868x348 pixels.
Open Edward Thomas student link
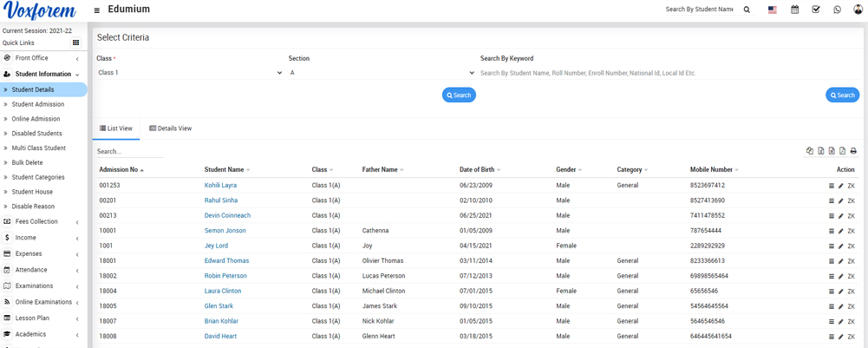click(226, 260)
